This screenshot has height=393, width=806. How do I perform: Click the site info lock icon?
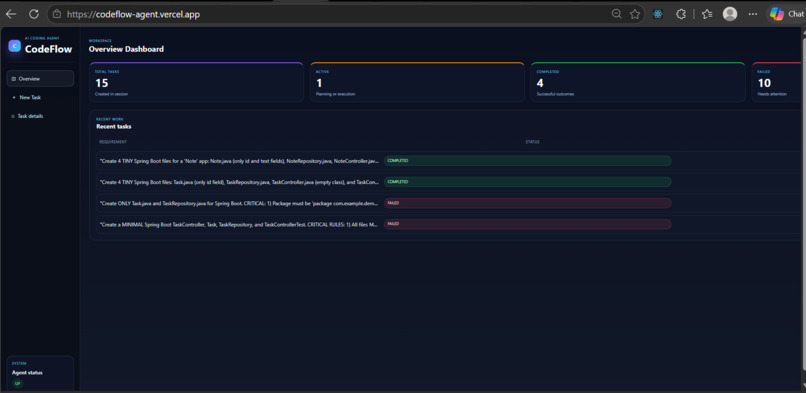pos(57,14)
